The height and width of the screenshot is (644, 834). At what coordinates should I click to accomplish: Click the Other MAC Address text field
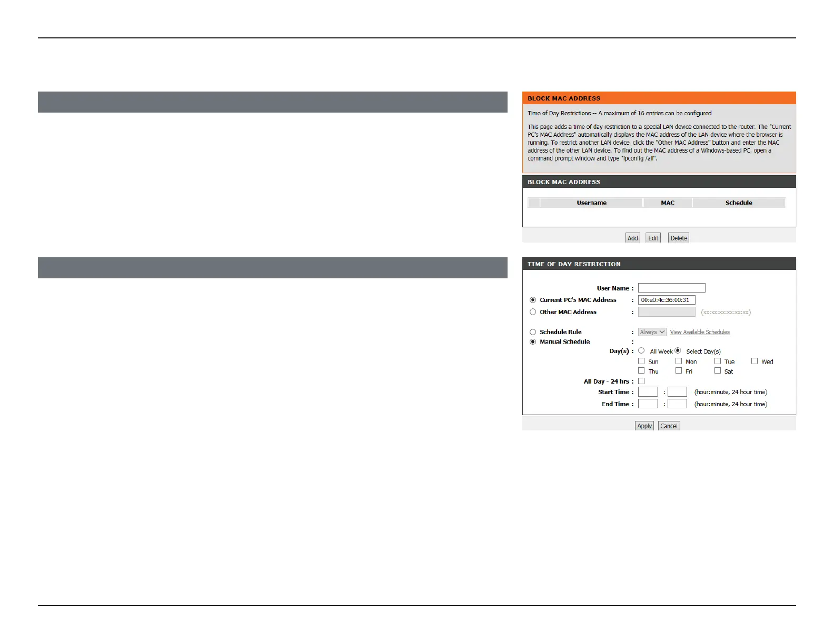pos(667,312)
